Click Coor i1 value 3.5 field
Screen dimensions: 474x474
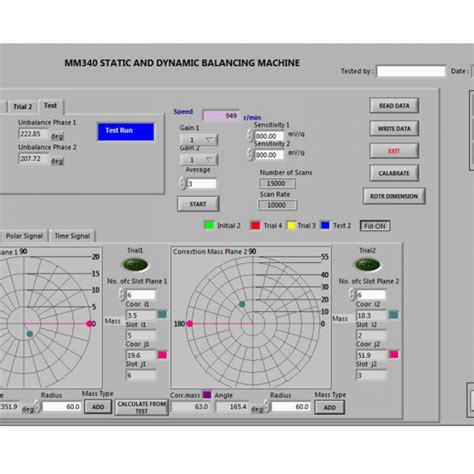click(141, 315)
